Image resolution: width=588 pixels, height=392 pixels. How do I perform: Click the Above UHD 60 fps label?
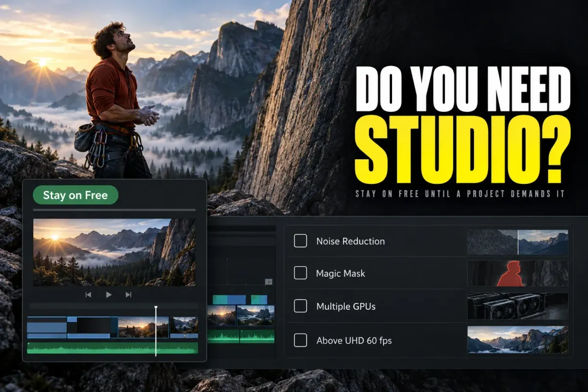[x=354, y=341]
